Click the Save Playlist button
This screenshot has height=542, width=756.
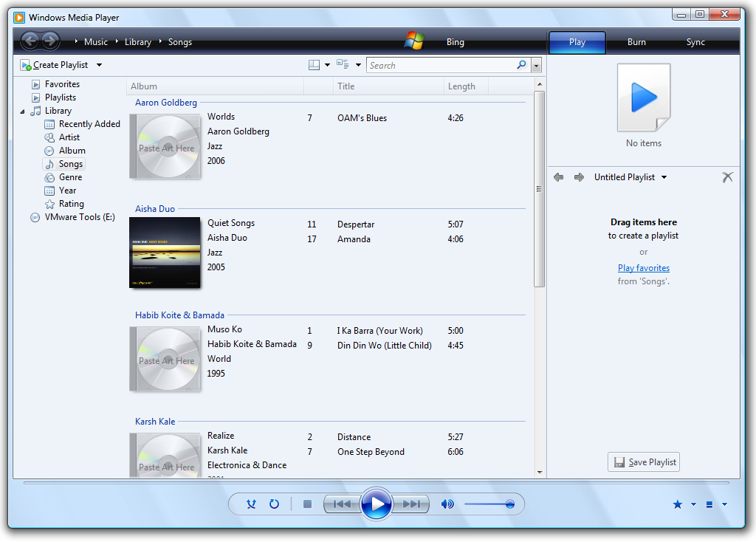[x=643, y=462]
